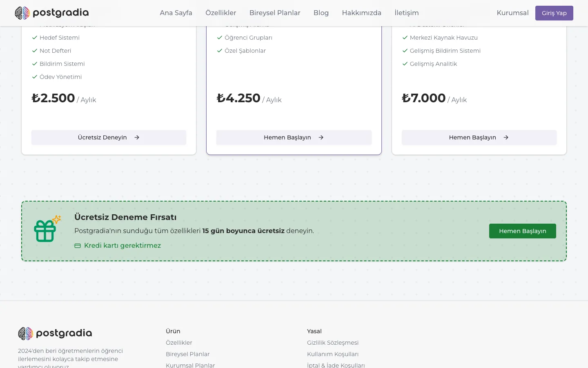Open the Blog nav item
The image size is (588, 368).
click(321, 13)
